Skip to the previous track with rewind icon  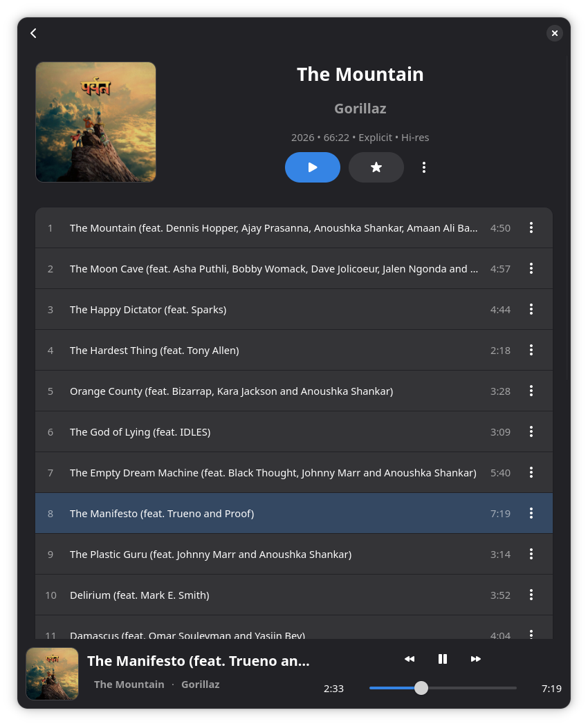click(x=409, y=659)
